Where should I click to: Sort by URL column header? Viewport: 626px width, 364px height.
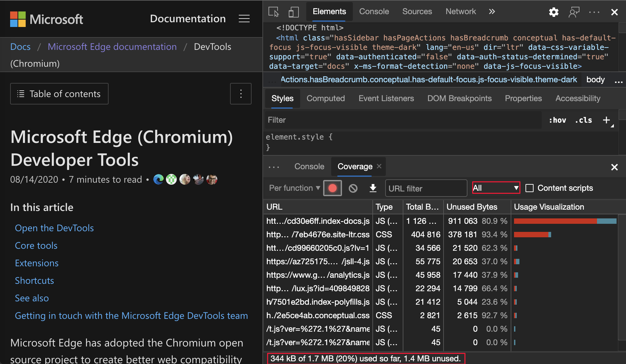click(318, 207)
